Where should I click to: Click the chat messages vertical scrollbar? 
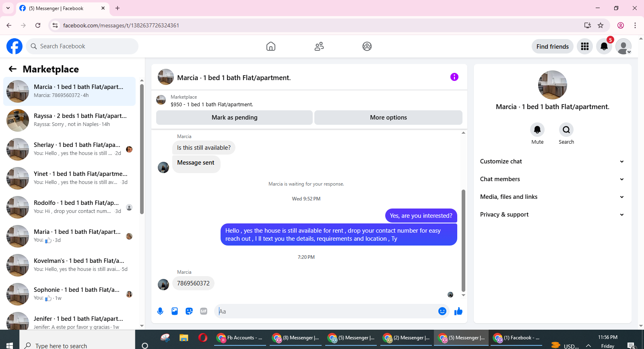463,240
